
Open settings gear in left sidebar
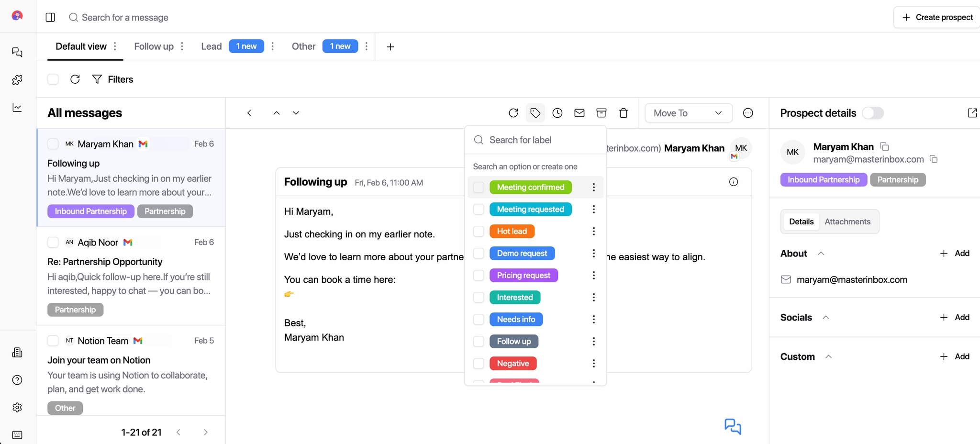[x=17, y=407]
